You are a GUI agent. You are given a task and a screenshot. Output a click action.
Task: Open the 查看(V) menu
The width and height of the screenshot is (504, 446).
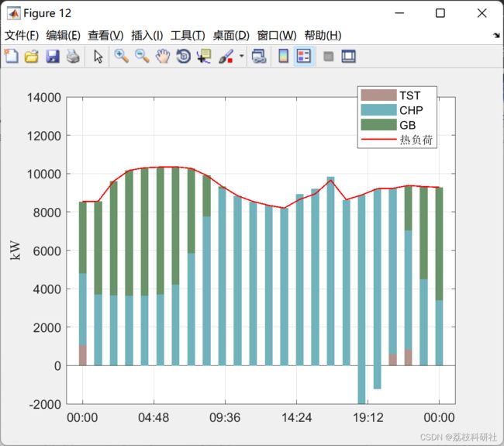pos(105,36)
